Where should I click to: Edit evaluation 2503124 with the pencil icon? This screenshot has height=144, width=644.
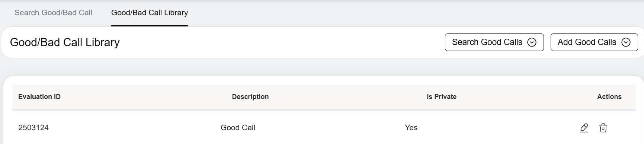pos(584,128)
